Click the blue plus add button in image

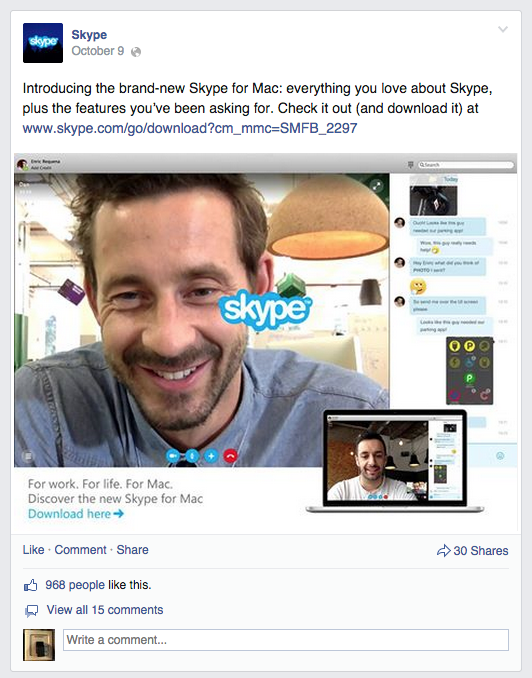click(x=212, y=456)
